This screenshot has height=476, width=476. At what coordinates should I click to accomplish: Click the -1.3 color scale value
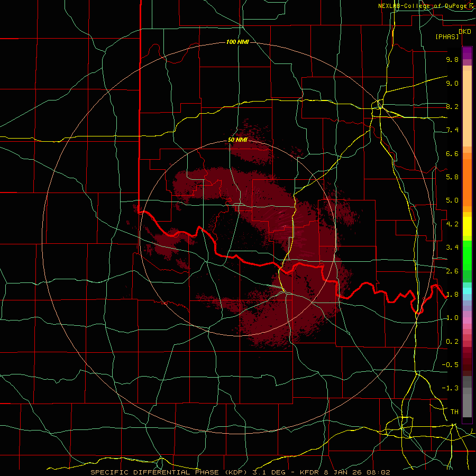[450, 388]
